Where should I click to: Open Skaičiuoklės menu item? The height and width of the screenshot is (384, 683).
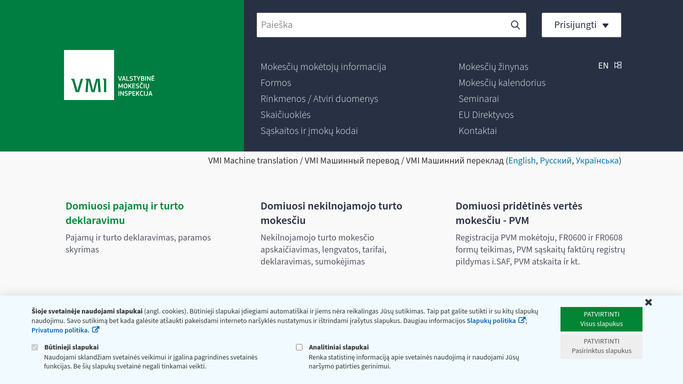coord(285,115)
